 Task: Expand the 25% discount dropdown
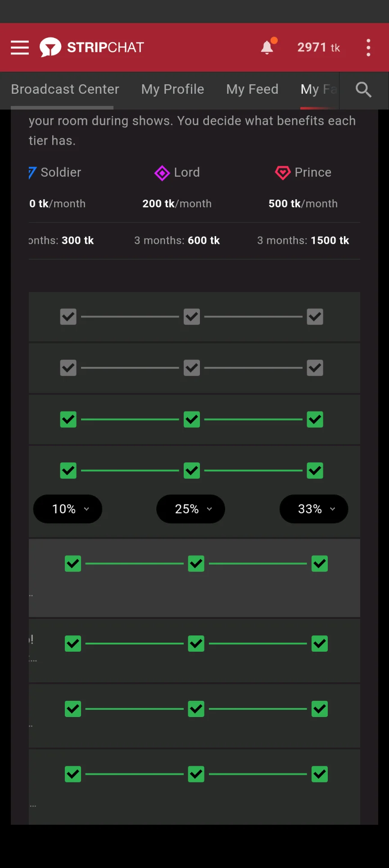pos(191,509)
